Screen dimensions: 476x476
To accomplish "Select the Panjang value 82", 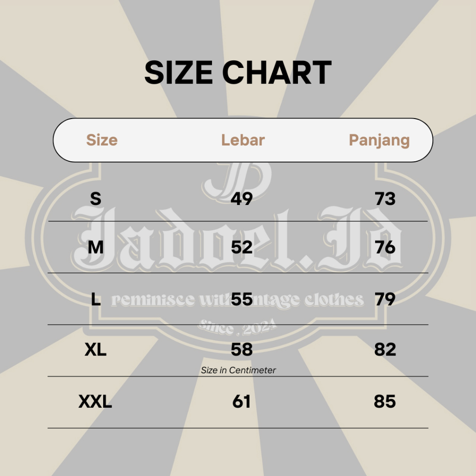I will [x=385, y=350].
